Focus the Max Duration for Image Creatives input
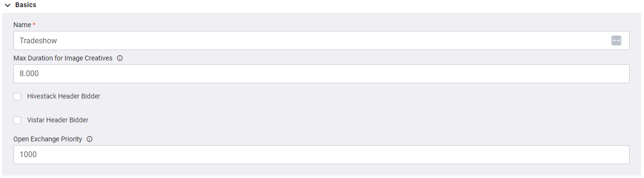644x178 pixels. (322, 74)
